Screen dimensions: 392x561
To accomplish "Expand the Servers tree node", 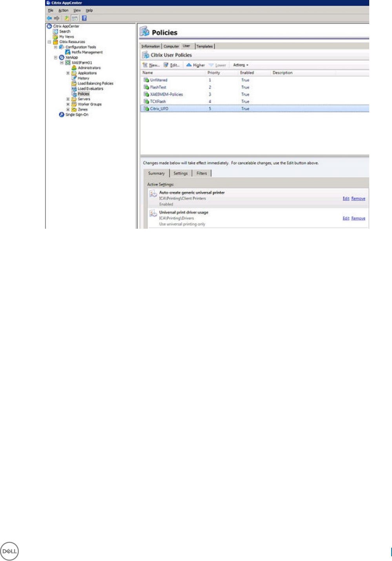I will (x=68, y=99).
